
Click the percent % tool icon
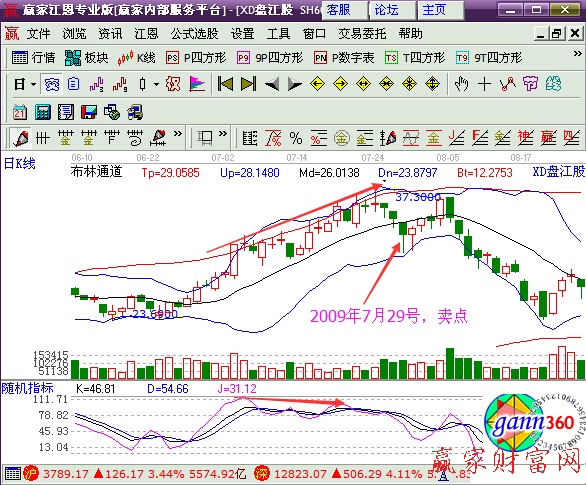pyautogui.click(x=296, y=138)
